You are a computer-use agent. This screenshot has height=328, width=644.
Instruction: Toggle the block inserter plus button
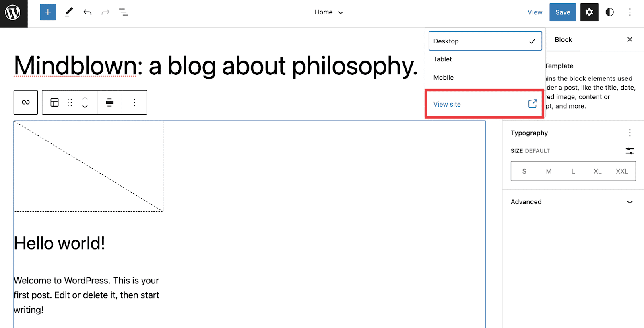point(48,12)
